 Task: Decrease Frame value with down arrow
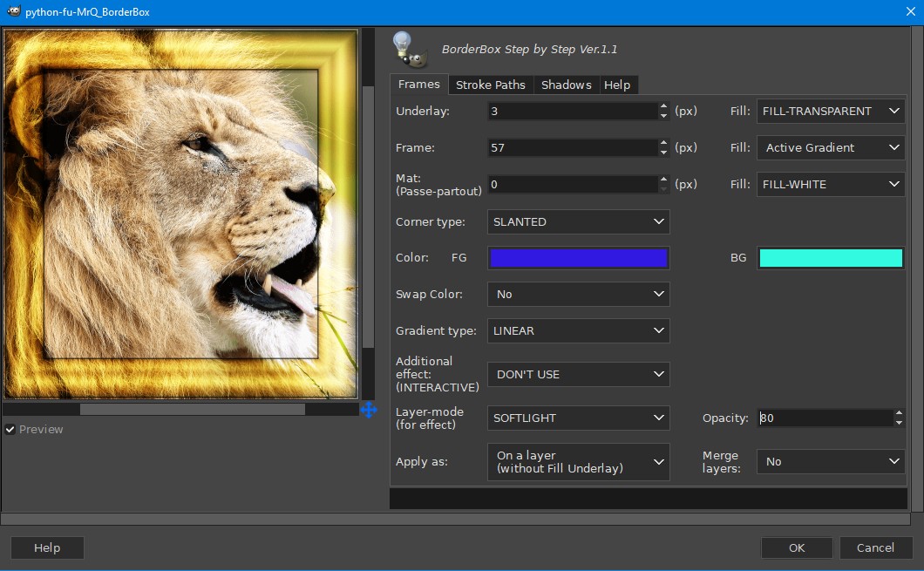click(x=663, y=153)
